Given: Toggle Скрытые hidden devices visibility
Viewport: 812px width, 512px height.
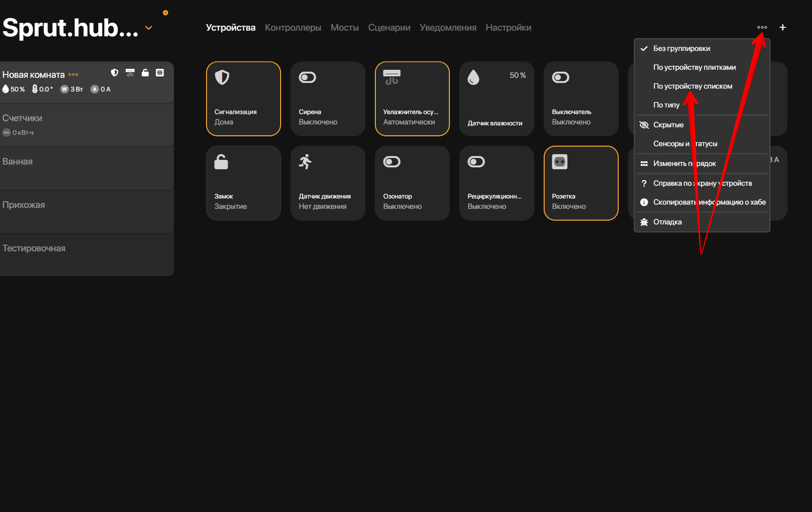Looking at the screenshot, I should pos(668,125).
